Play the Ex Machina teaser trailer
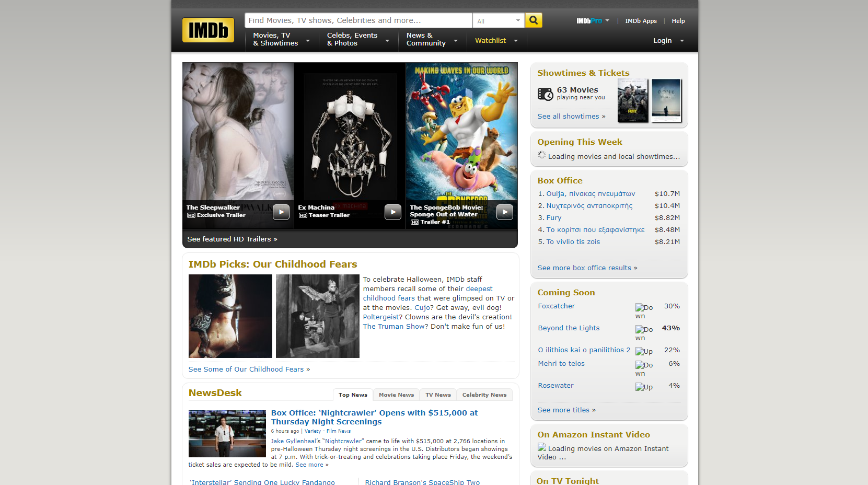868x485 pixels. point(393,212)
